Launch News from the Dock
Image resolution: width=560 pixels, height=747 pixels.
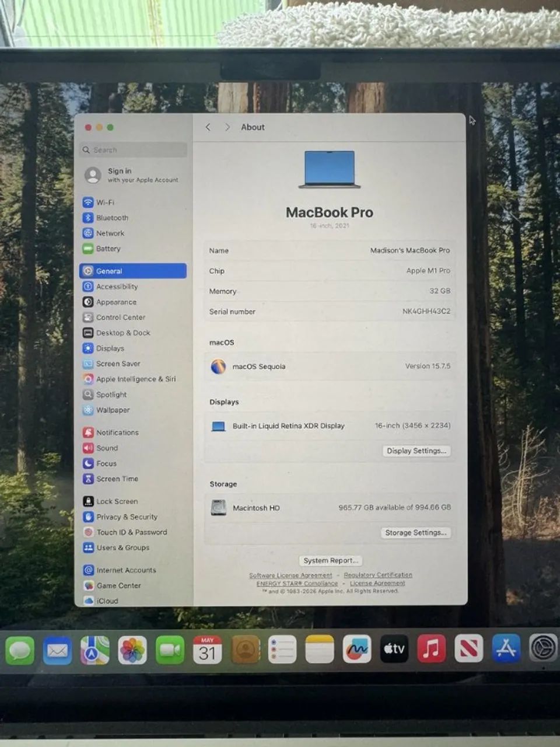click(x=468, y=648)
